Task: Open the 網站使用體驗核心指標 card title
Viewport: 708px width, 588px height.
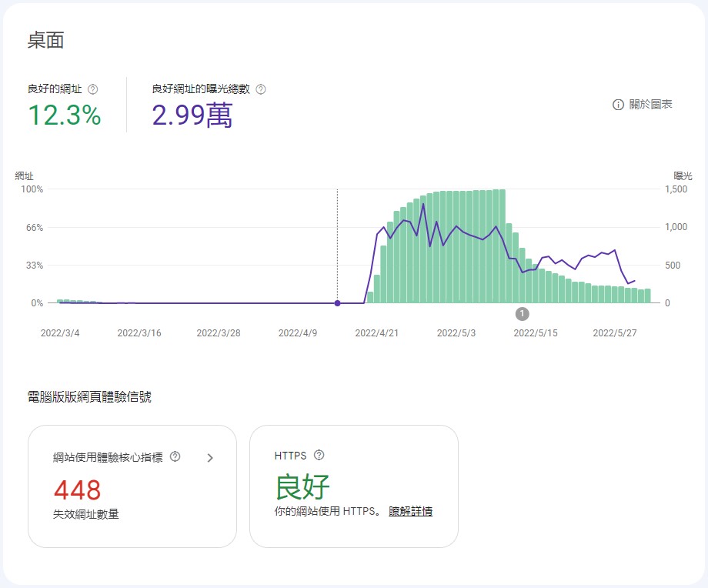Action: point(108,457)
